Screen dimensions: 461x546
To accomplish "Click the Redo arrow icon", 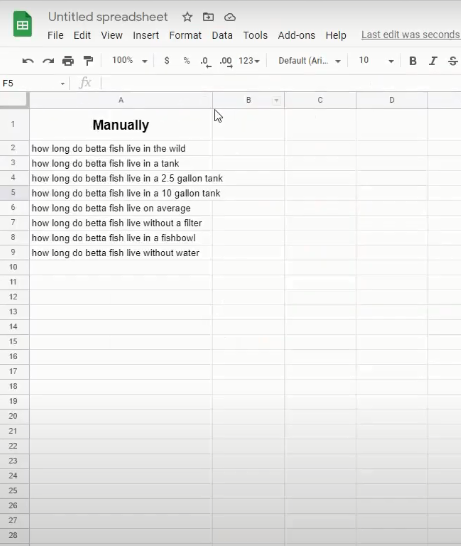I will tap(48, 61).
